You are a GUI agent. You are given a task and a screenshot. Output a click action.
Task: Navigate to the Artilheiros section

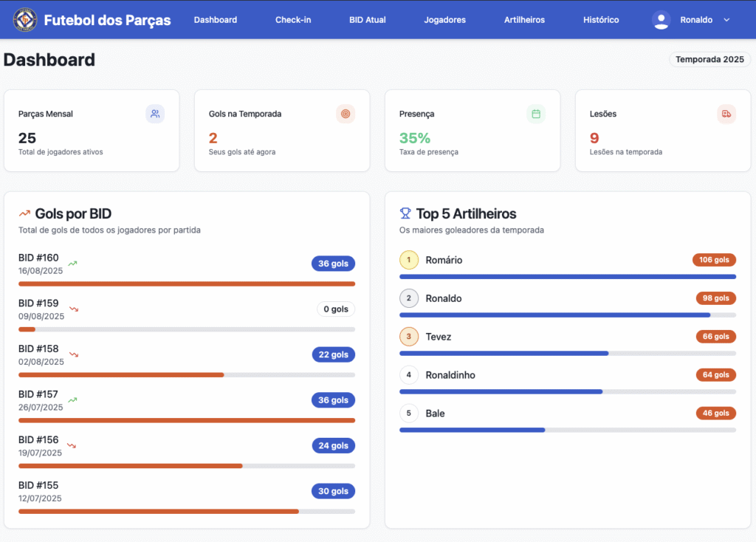[x=524, y=20]
